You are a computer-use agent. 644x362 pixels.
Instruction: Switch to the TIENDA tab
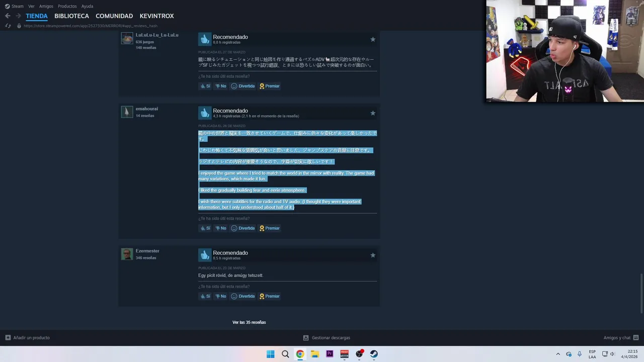pyautogui.click(x=37, y=16)
